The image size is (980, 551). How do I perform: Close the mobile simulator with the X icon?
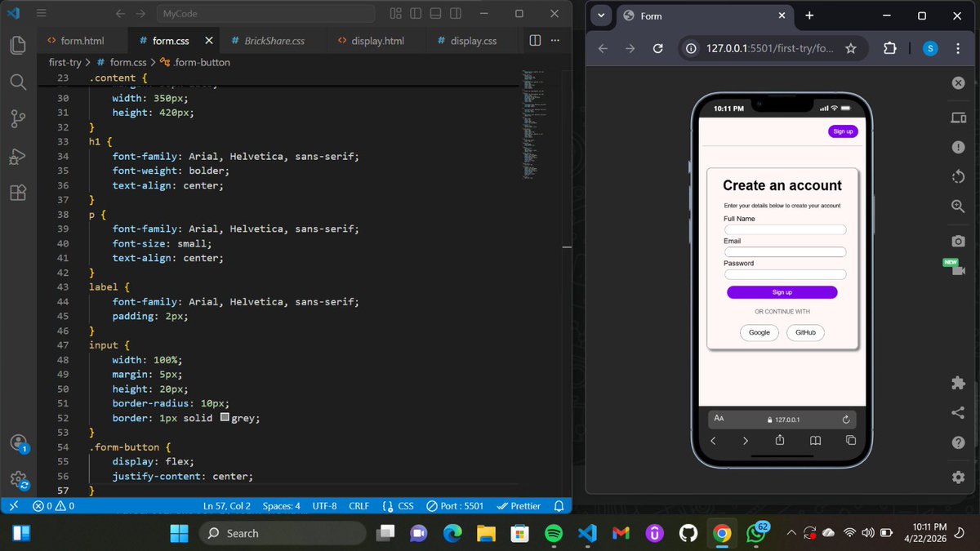(x=958, y=82)
